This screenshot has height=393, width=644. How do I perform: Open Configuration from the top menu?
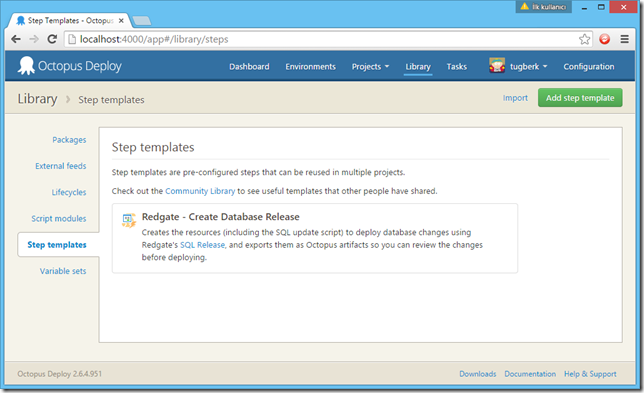[589, 67]
